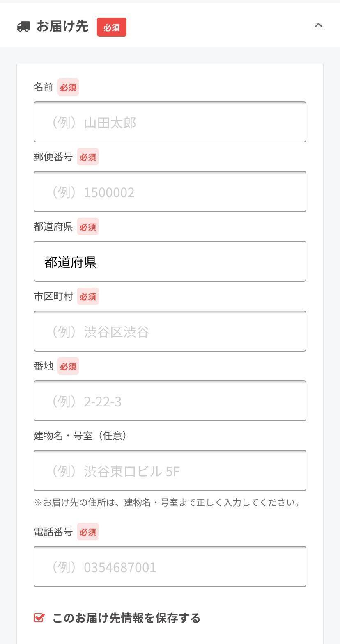This screenshot has height=644, width=340.
Task: Click the 郵便番号 postal code field
Action: pos(170,192)
